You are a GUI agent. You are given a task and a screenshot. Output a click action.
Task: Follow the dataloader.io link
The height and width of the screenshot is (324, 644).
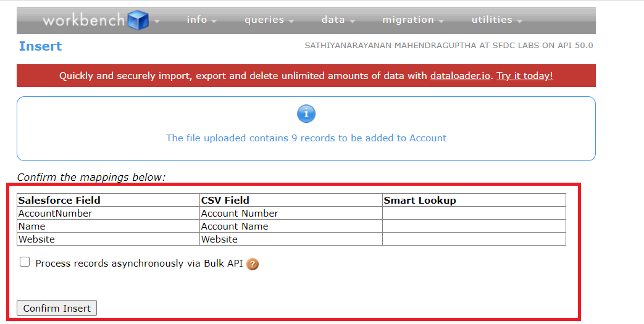[x=460, y=76]
